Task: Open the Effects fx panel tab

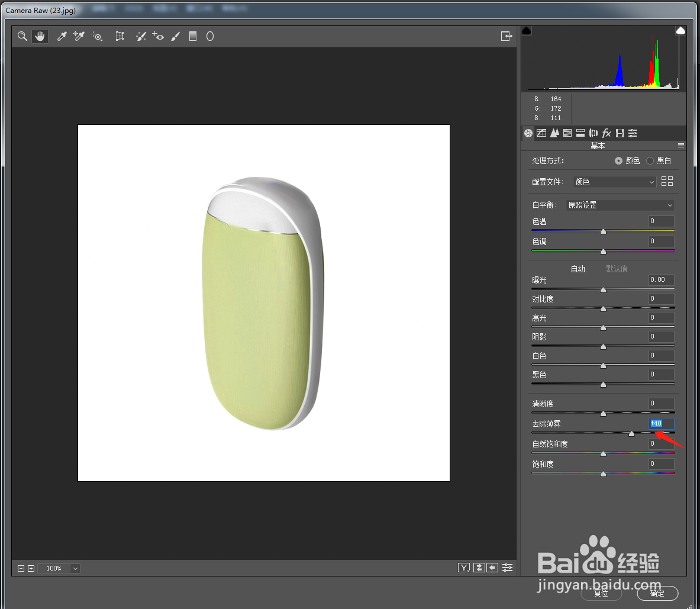Action: (607, 133)
